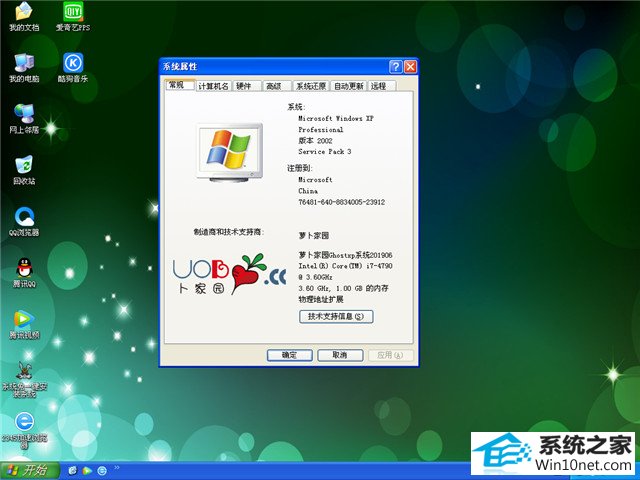Switch to the 系统还原 tab

click(x=311, y=86)
